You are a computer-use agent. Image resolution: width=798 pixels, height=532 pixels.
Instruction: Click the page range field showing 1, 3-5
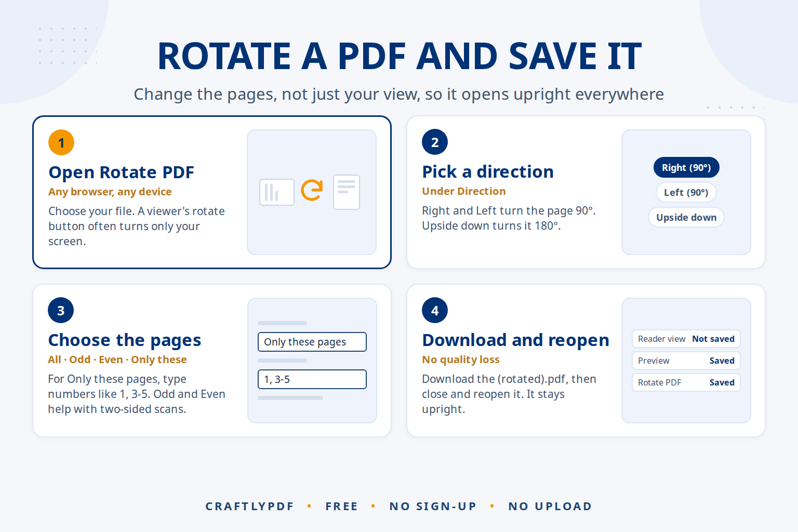312,379
